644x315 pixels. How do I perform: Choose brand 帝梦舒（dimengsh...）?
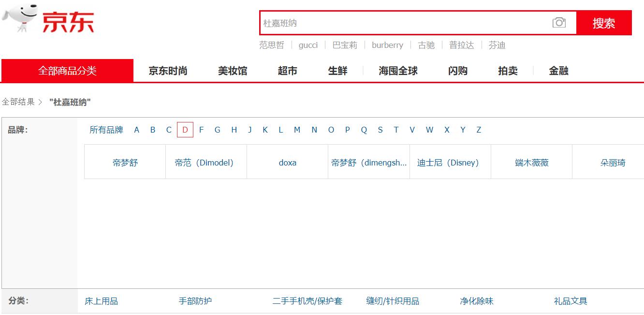[x=369, y=163]
